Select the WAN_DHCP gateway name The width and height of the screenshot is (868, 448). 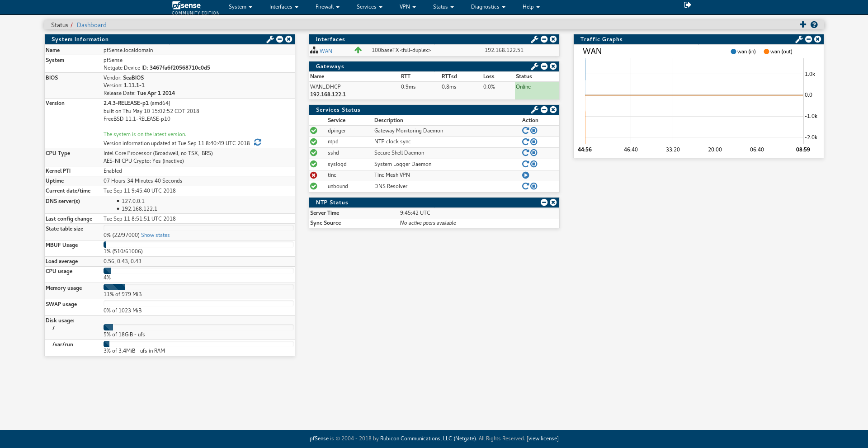(x=325, y=87)
